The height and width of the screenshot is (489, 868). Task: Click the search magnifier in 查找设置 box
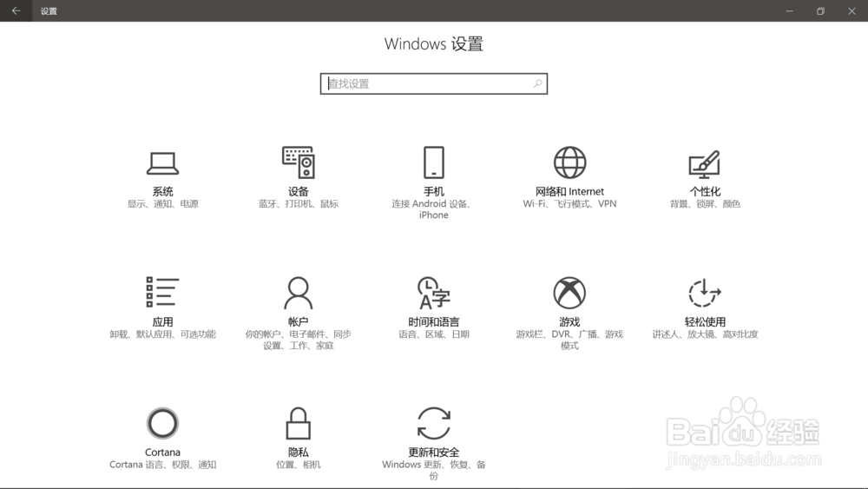[x=537, y=83]
